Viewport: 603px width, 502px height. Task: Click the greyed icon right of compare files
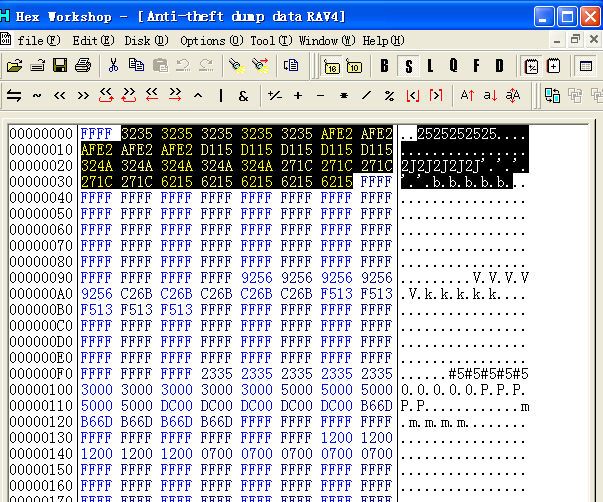[x=575, y=95]
